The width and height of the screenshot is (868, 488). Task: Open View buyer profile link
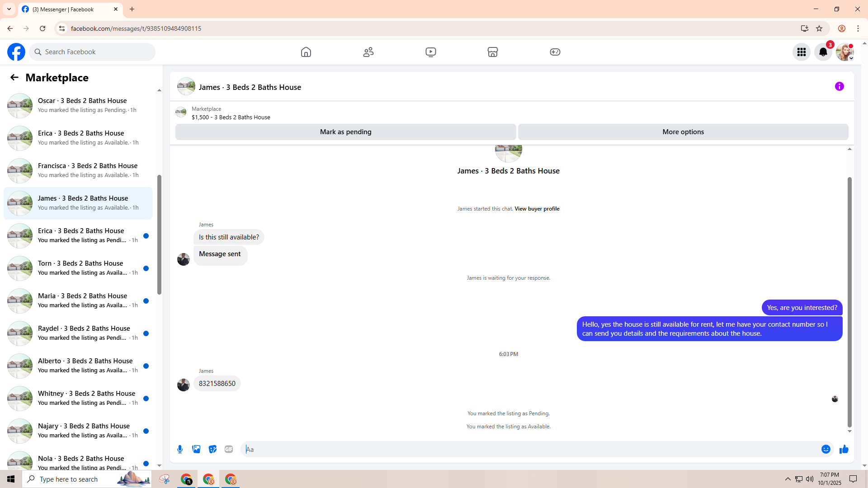point(537,209)
